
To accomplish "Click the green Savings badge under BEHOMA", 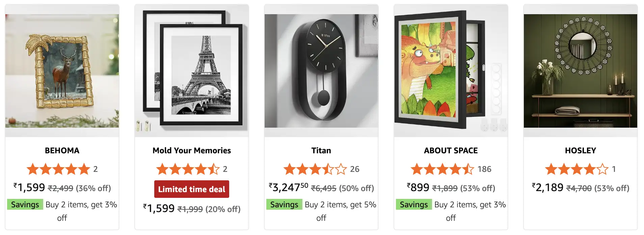I will (24, 204).
